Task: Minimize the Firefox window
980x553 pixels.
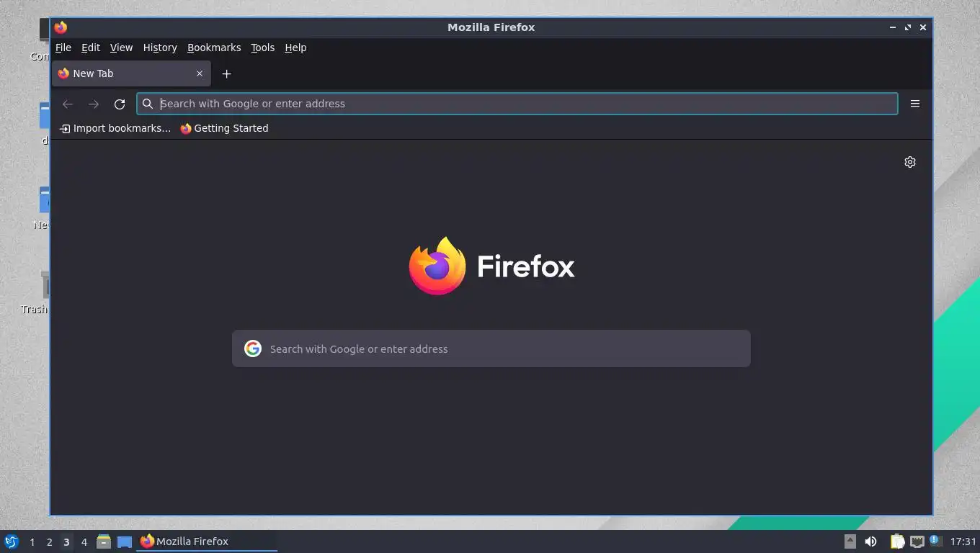Action: pos(892,27)
